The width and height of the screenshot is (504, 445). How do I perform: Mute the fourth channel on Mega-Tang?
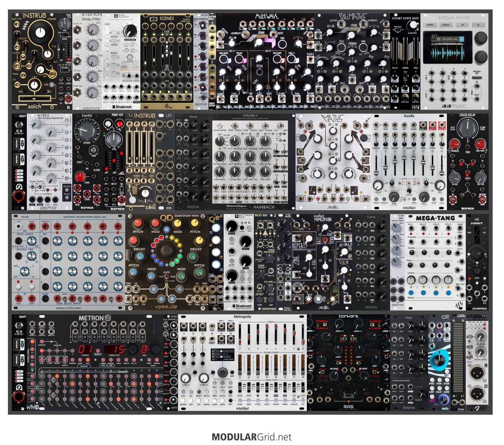click(448, 293)
